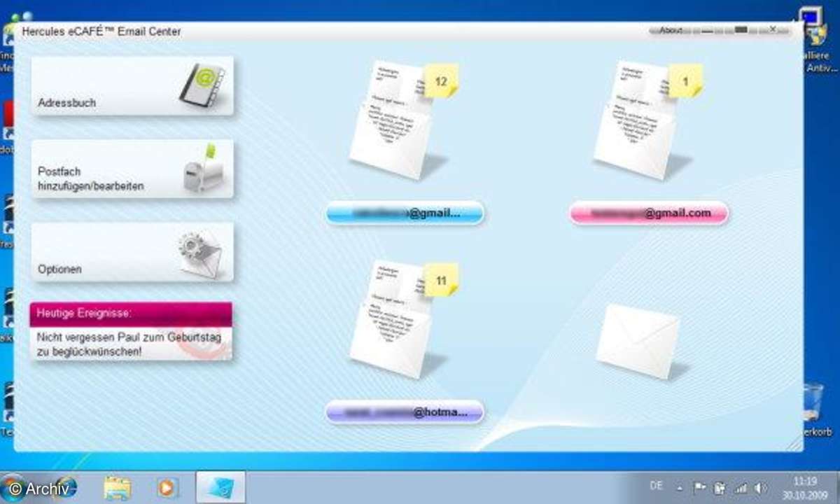
Task: Open the About menu in title bar
Action: click(671, 30)
